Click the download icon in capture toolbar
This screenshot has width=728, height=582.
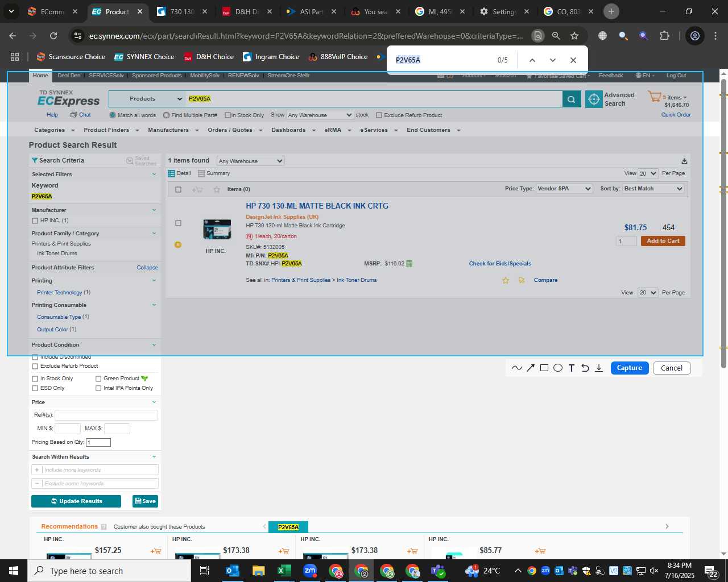[599, 368]
